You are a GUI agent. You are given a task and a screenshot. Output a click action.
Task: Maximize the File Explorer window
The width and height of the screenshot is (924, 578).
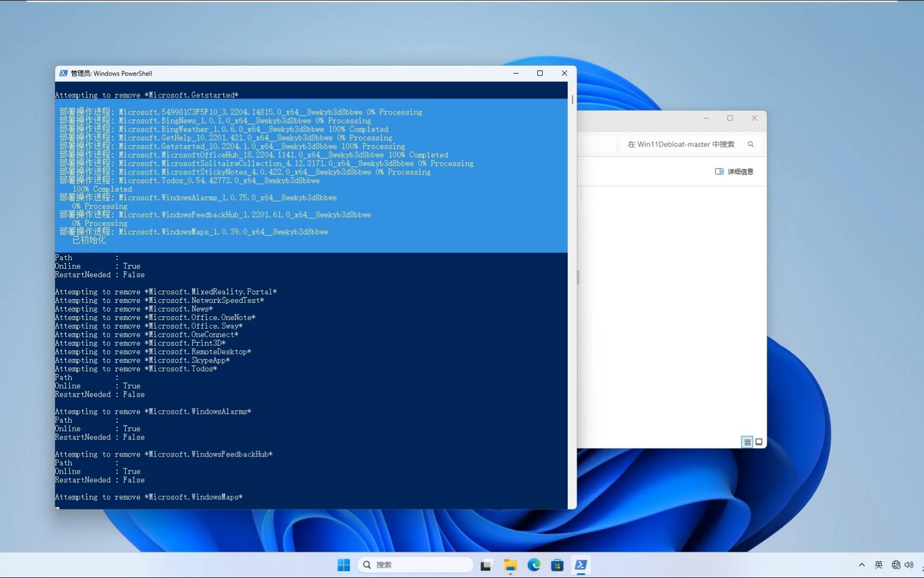730,118
